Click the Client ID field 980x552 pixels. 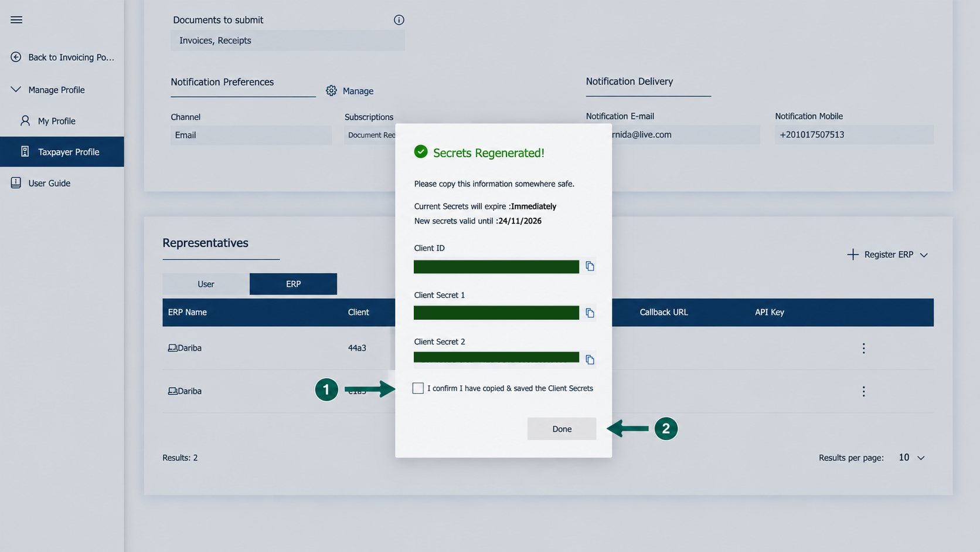[x=496, y=267]
